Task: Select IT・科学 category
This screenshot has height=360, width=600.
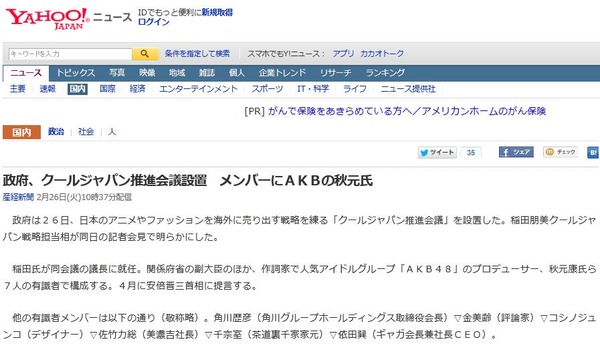Action: [313, 89]
